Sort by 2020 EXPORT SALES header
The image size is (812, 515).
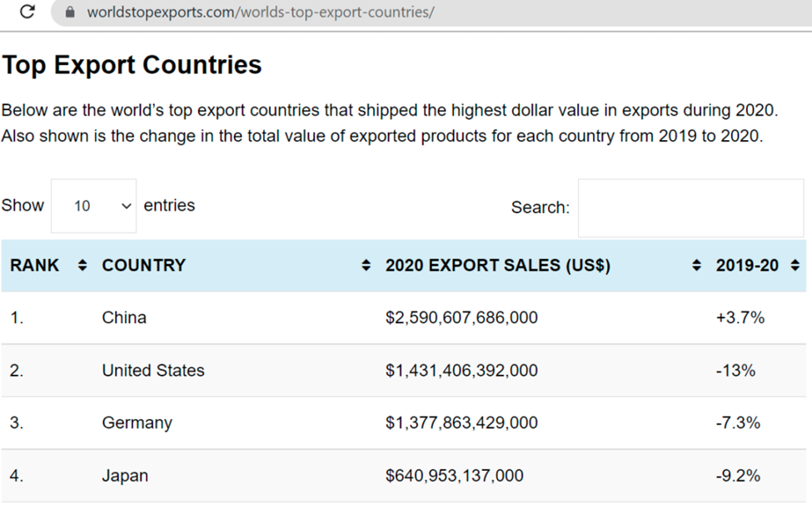[x=497, y=266]
